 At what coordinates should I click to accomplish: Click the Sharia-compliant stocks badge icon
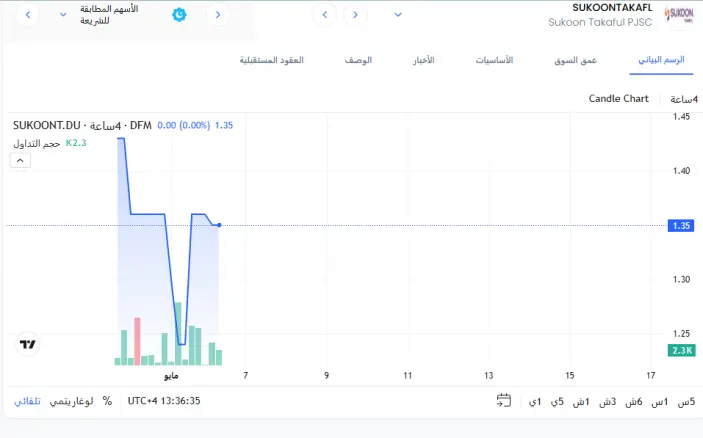coord(179,15)
